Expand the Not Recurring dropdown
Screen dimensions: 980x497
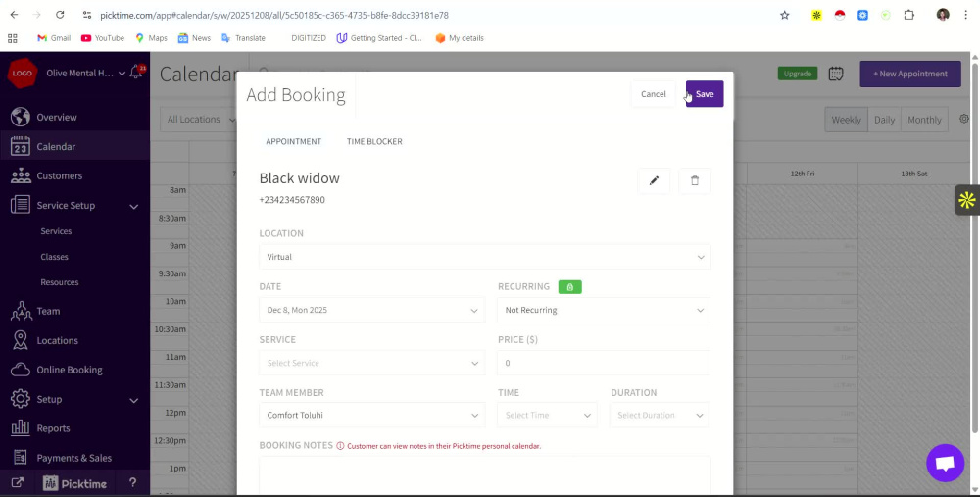tap(604, 310)
